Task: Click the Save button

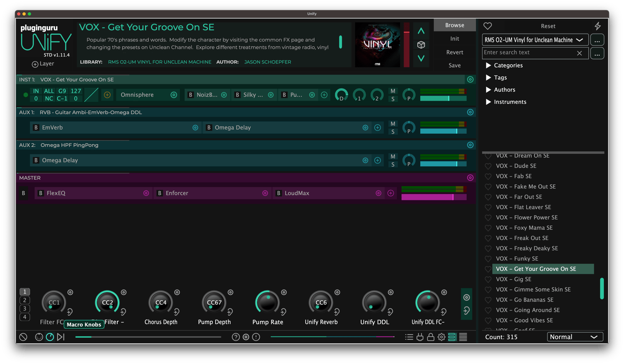Action: (x=454, y=65)
